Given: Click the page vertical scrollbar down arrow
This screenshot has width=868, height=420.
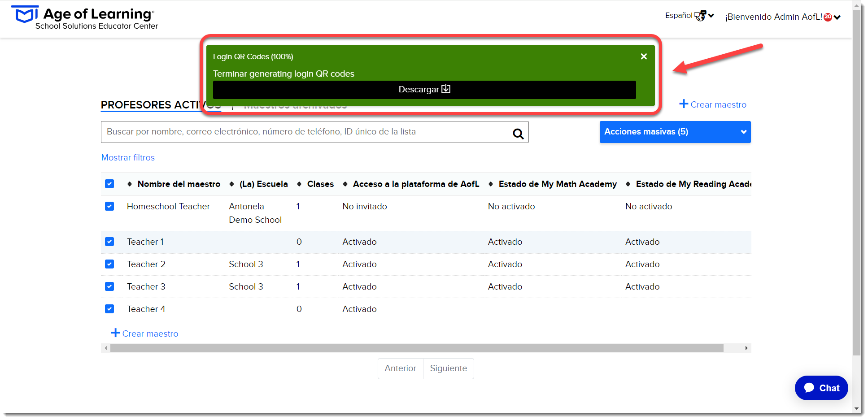Looking at the screenshot, I should (x=857, y=409).
